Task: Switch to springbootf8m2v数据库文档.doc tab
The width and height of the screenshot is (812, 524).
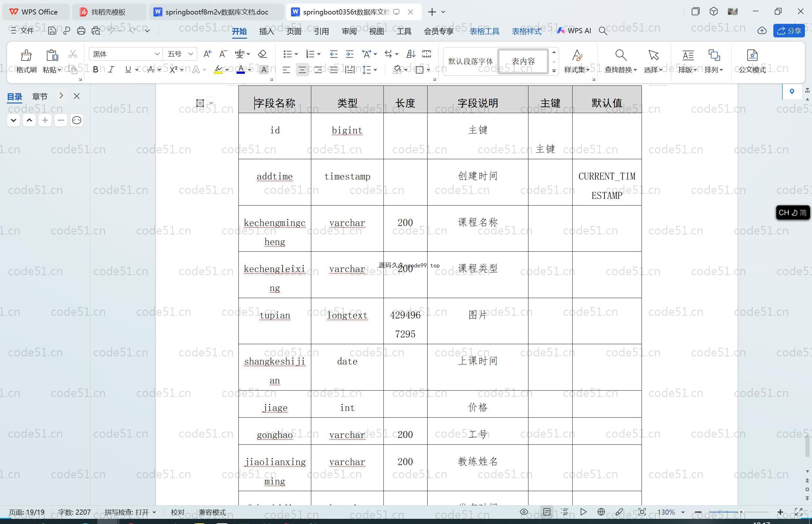Action: pos(216,12)
